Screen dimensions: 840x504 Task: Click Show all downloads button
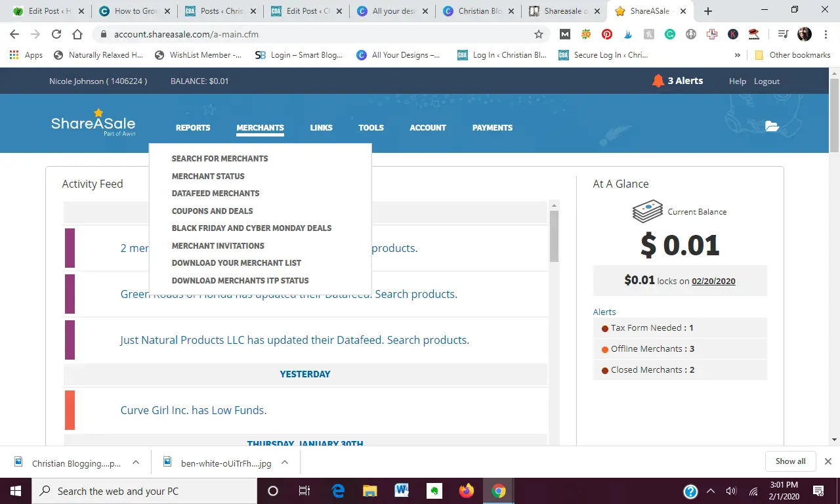pyautogui.click(x=790, y=461)
